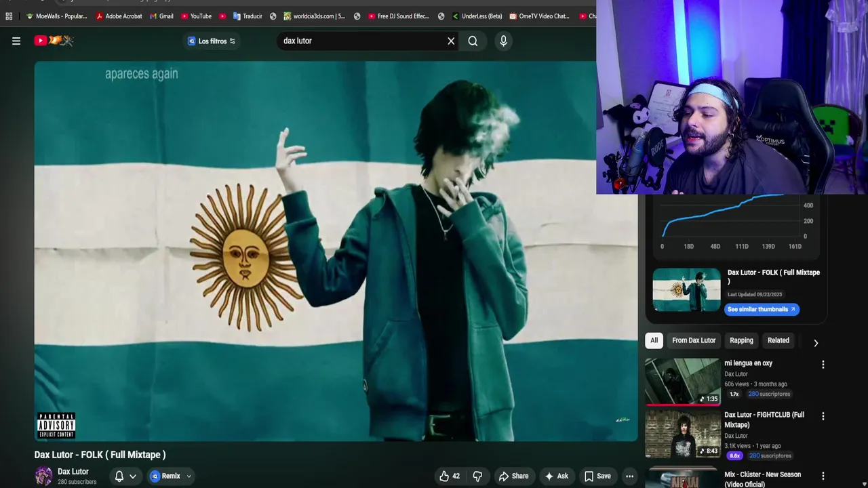This screenshot has height=488, width=868.
Task: Share the video
Action: pyautogui.click(x=513, y=476)
